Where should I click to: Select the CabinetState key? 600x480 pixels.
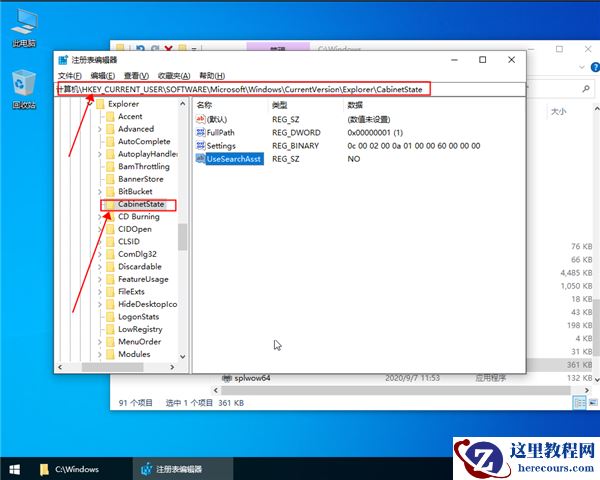click(141, 204)
